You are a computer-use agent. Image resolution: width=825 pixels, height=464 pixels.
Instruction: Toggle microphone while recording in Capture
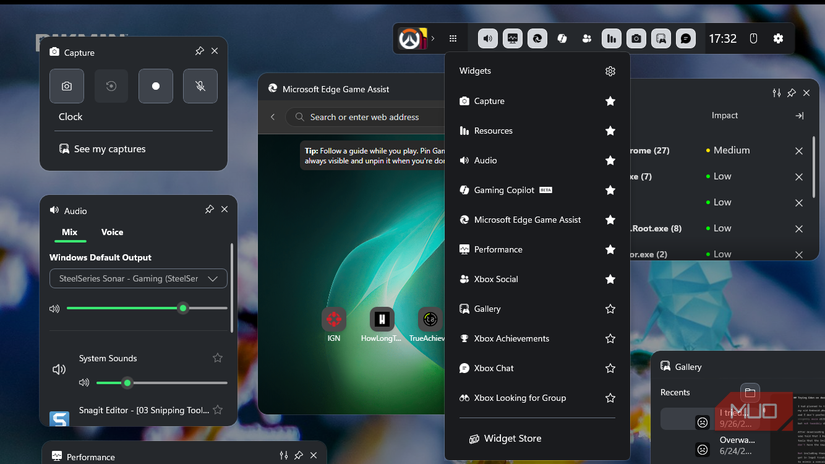[x=200, y=86]
